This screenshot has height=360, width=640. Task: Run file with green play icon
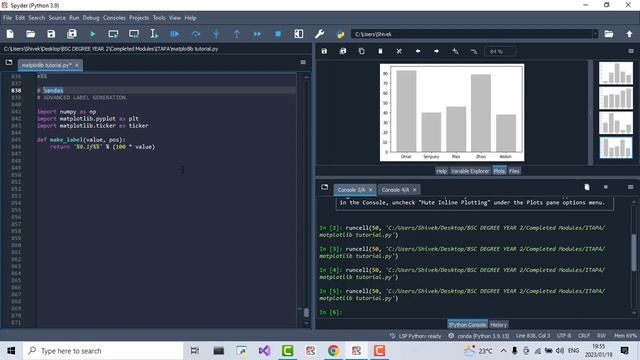tap(93, 34)
